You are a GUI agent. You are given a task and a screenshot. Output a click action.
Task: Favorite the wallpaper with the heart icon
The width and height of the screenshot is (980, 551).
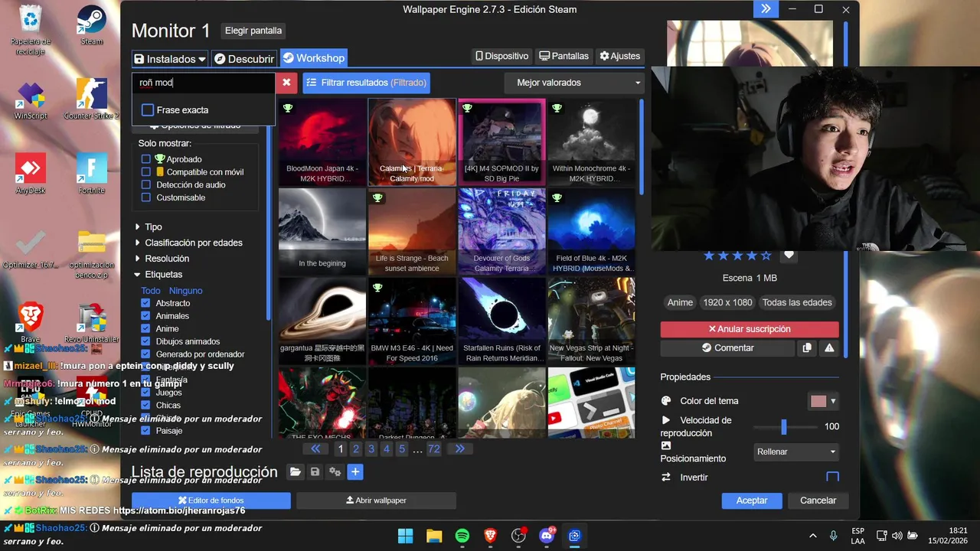789,256
